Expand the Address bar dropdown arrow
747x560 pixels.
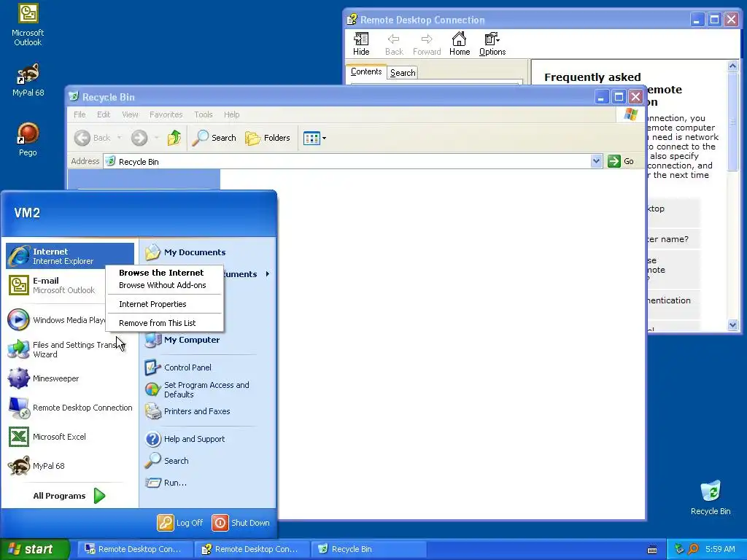pos(596,161)
